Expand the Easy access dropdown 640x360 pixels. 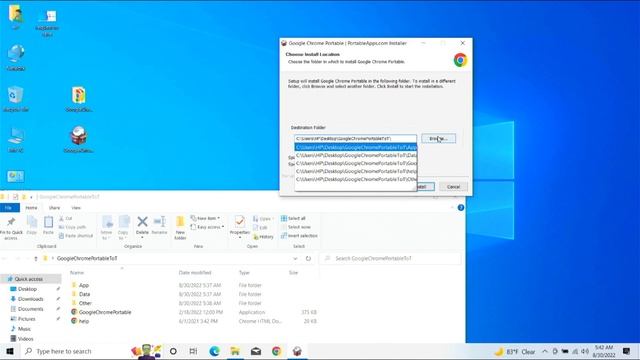[x=207, y=227]
